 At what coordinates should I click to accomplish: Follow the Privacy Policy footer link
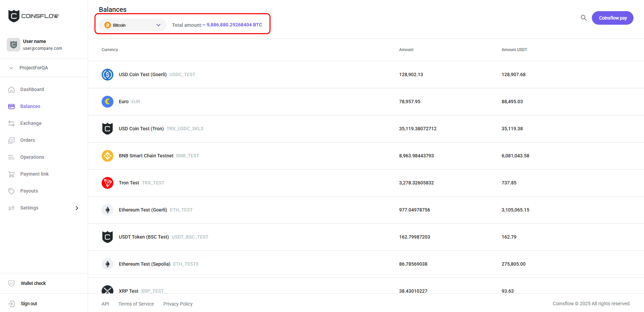178,304
